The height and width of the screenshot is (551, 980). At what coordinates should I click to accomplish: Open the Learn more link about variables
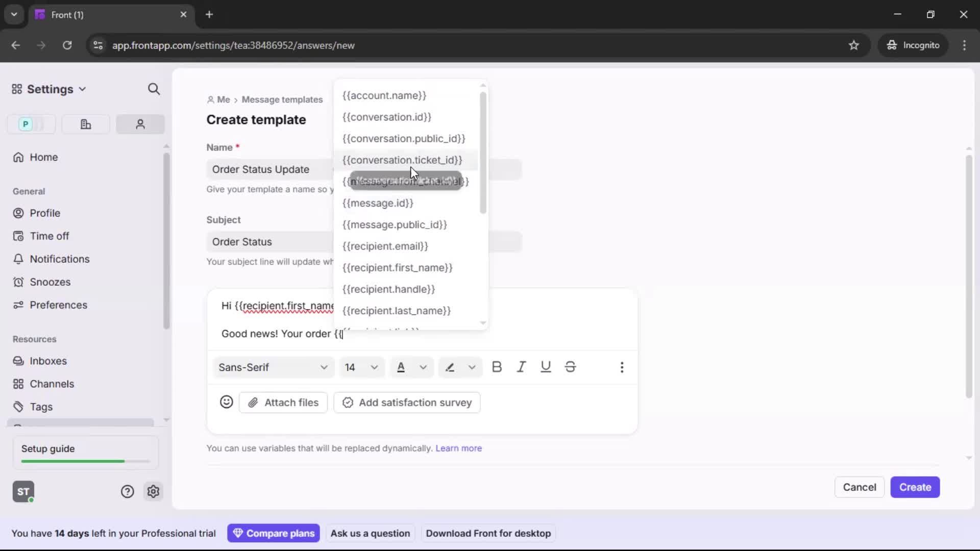pyautogui.click(x=458, y=448)
